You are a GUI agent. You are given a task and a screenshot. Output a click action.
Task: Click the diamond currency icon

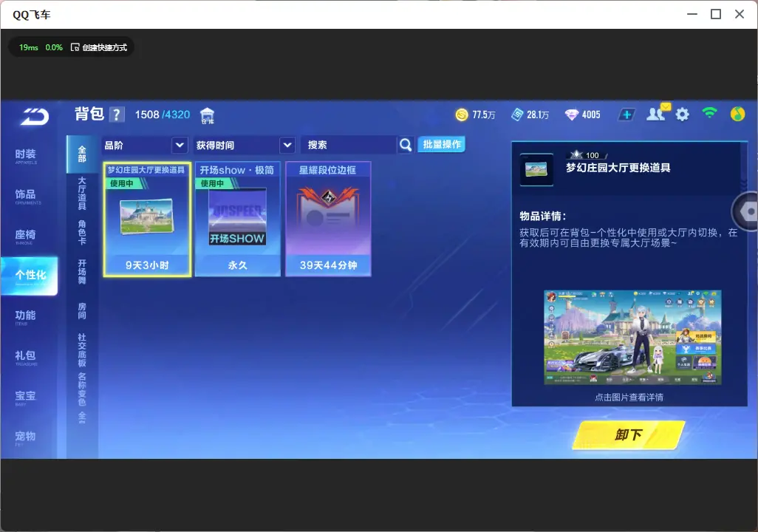[x=571, y=115]
